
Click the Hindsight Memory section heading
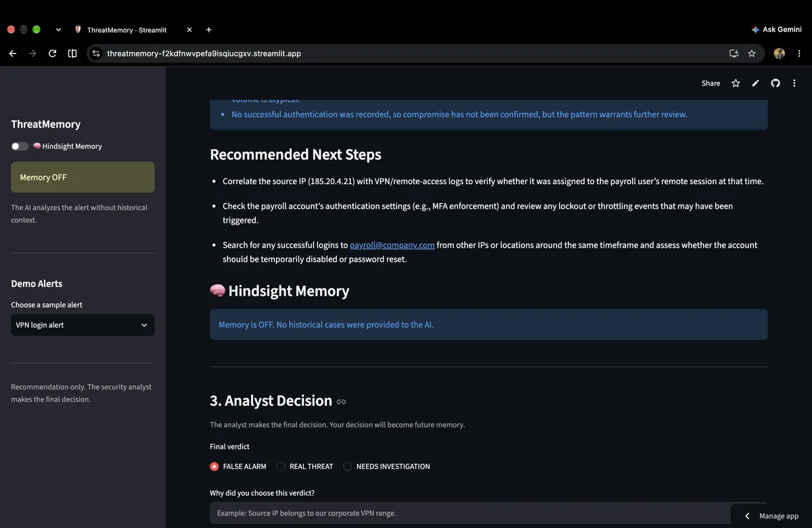pos(279,291)
